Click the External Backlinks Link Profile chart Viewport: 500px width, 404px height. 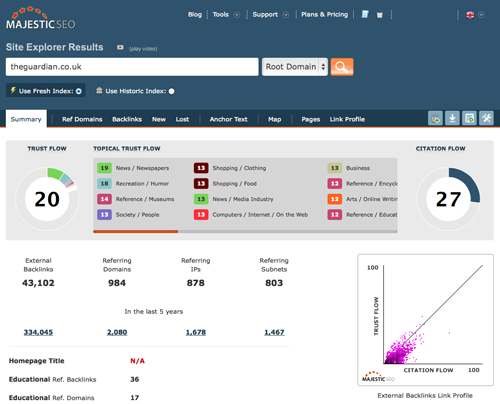[x=426, y=320]
